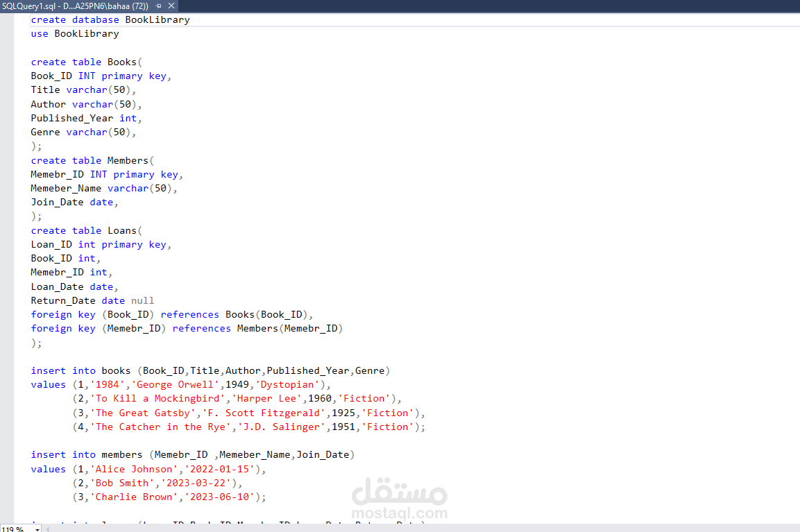Click the 'George Orwell' string value

click(x=175, y=384)
